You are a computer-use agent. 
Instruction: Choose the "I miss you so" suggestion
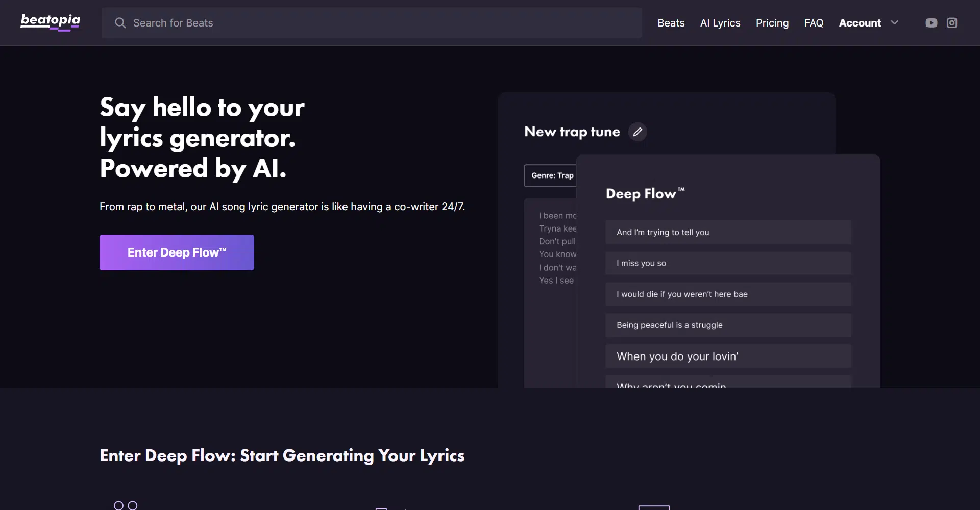pyautogui.click(x=728, y=264)
